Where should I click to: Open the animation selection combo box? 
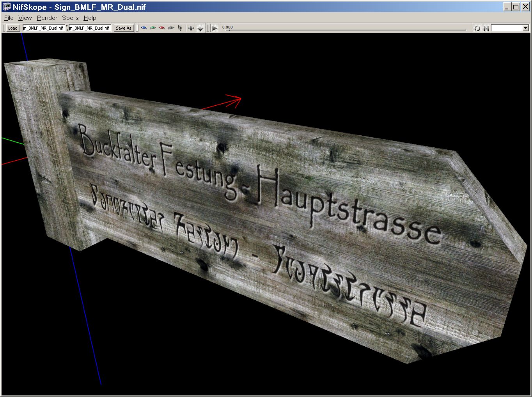pyautogui.click(x=509, y=28)
